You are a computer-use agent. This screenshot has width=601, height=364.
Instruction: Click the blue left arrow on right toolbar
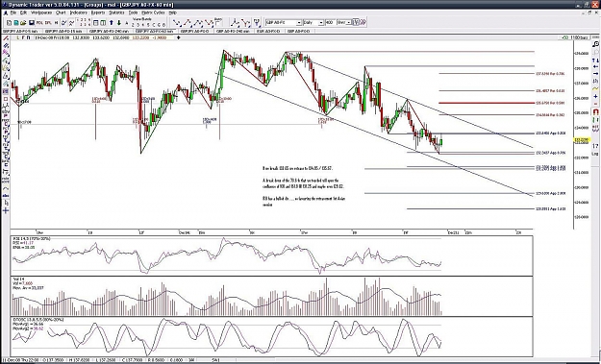tap(595, 66)
